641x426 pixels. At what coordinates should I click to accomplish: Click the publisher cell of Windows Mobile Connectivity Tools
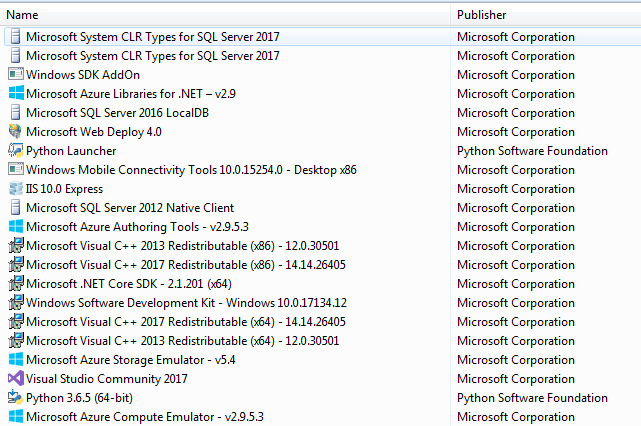516,170
